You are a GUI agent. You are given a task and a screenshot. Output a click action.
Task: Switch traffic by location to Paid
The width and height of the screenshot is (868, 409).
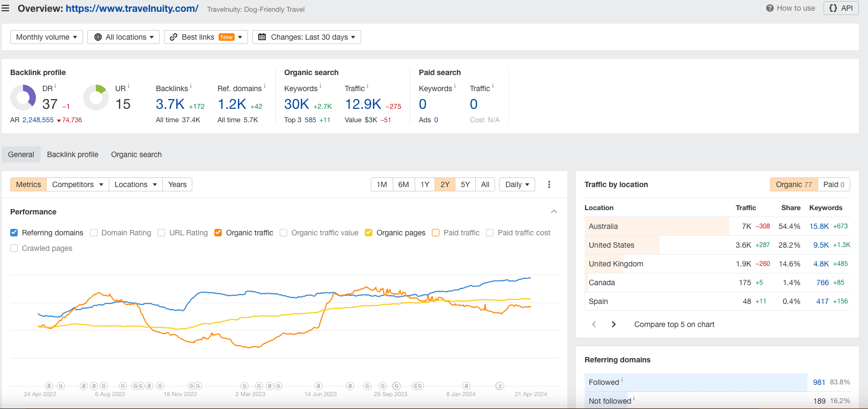(834, 184)
